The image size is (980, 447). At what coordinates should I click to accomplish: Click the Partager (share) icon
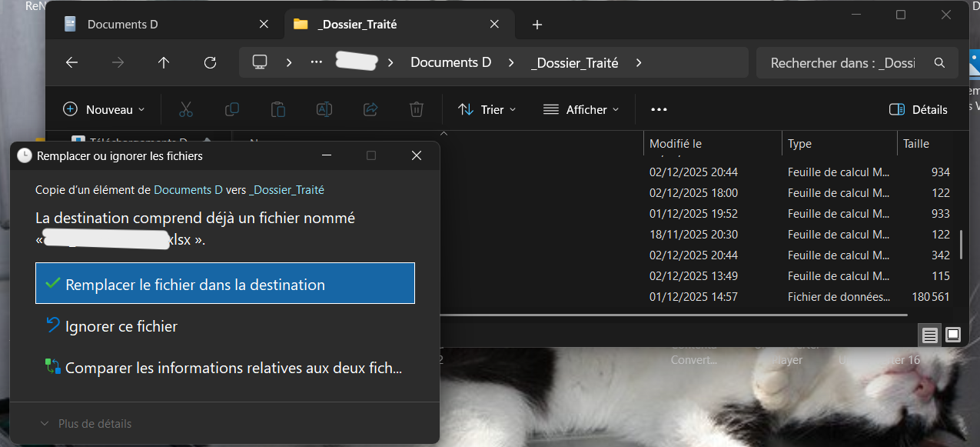tap(370, 109)
